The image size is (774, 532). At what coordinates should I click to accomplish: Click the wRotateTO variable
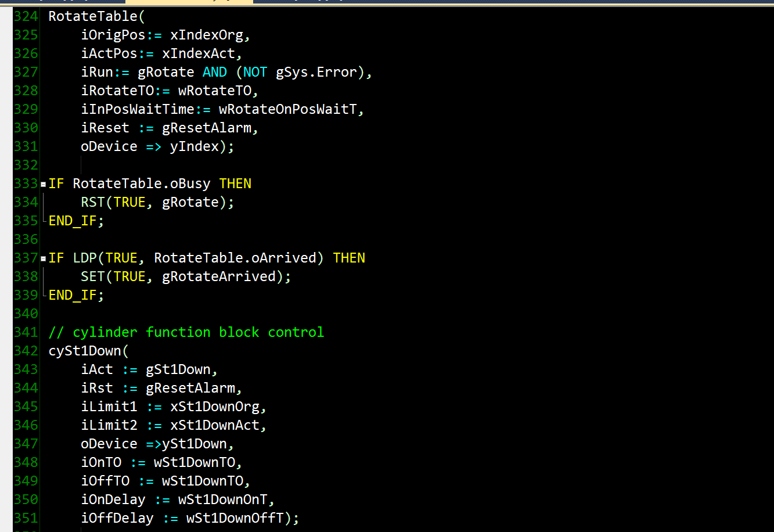point(214,91)
